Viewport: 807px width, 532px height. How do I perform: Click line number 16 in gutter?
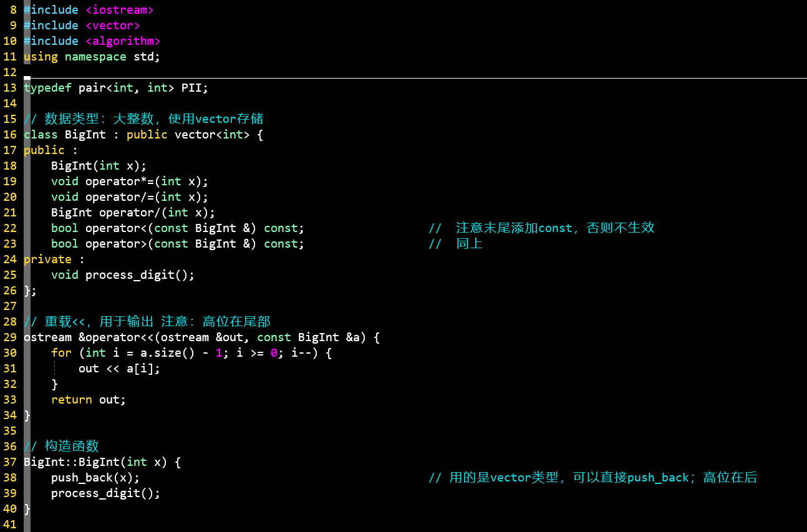click(9, 135)
